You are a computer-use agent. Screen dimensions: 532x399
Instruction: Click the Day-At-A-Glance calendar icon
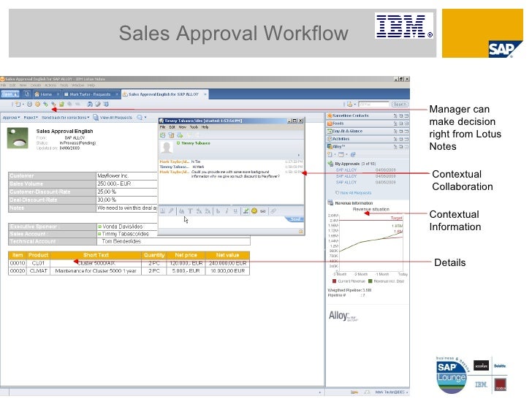(329, 131)
